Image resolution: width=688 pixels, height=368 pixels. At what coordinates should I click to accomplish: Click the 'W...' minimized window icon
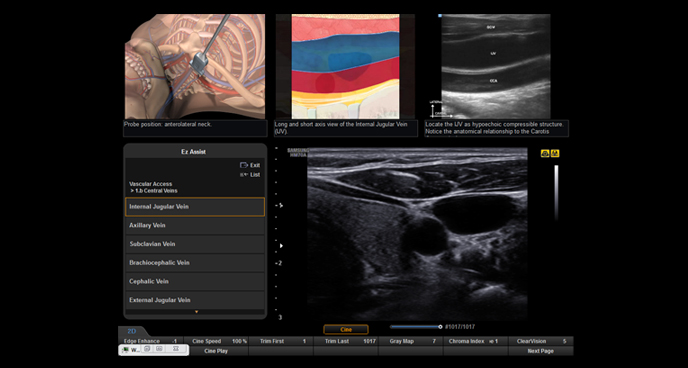point(125,350)
